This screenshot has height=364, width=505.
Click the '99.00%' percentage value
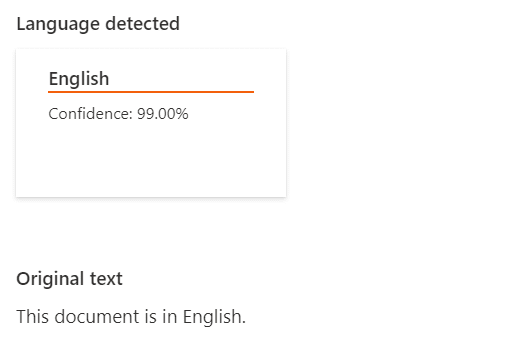click(163, 114)
